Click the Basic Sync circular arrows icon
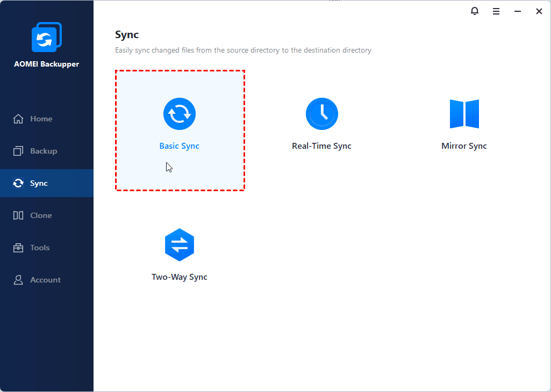 [180, 114]
